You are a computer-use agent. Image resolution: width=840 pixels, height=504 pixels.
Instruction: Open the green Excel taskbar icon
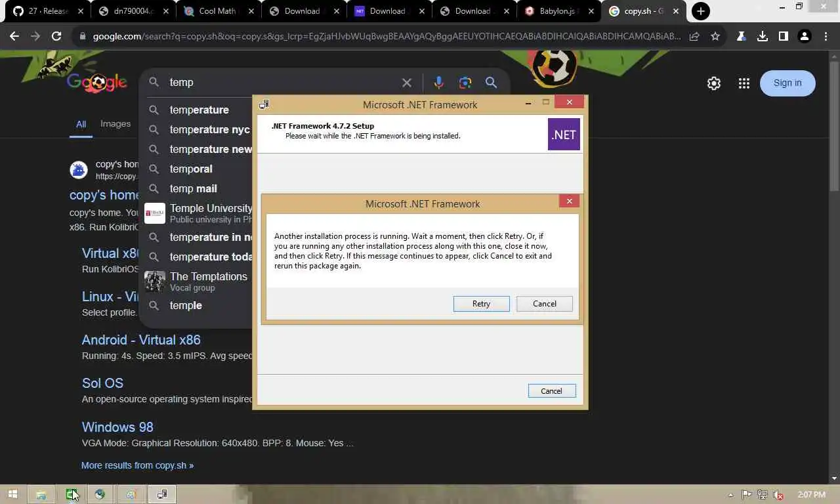(x=72, y=494)
